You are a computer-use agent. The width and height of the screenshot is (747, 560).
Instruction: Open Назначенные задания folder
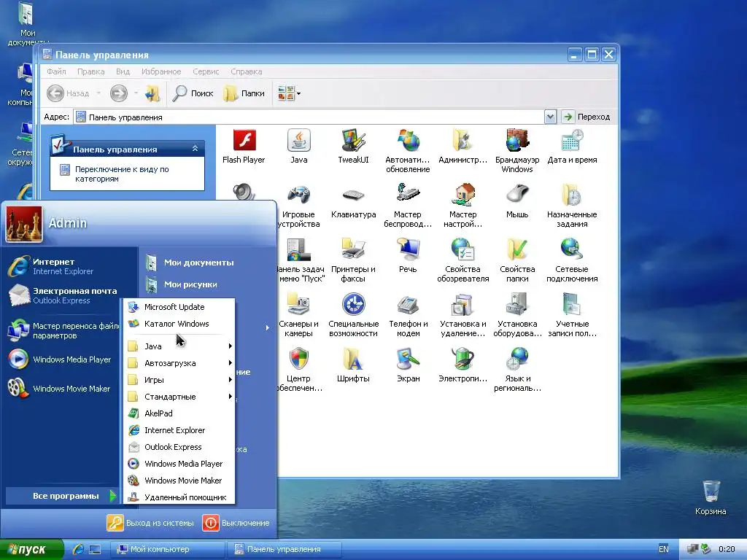point(572,206)
